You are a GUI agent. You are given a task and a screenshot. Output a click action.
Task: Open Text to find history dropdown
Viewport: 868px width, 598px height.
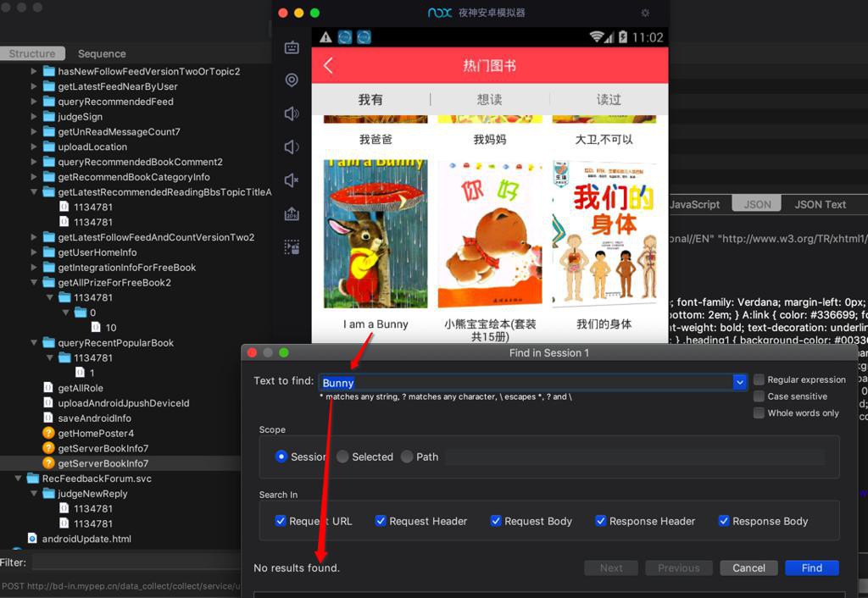(x=739, y=382)
